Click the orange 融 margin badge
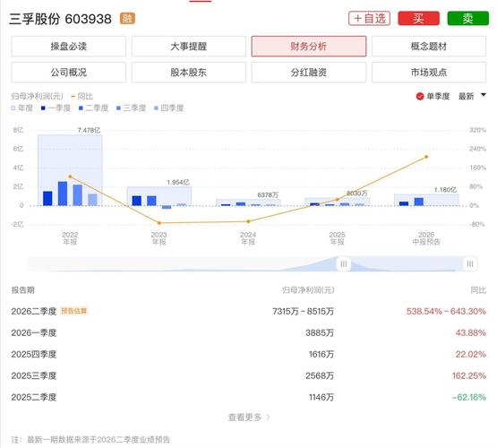This screenshot has height=448, width=497. [x=127, y=19]
